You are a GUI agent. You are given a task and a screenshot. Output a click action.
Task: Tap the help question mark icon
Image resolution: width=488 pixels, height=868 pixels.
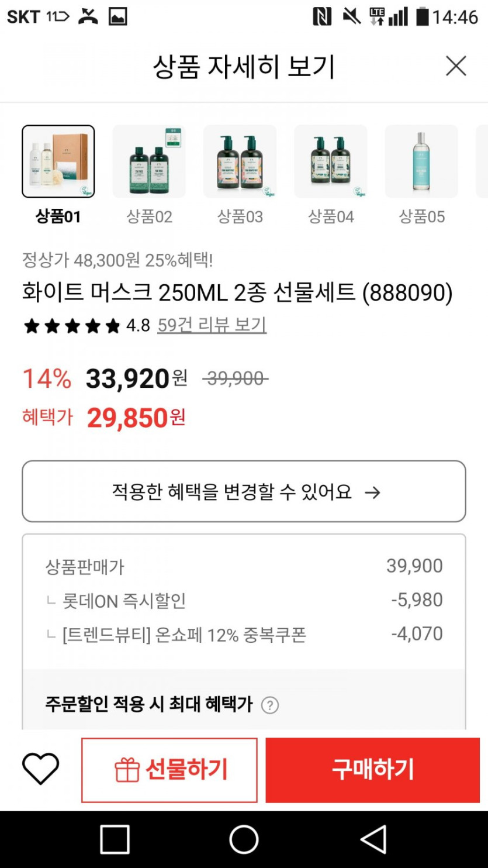pos(269,705)
